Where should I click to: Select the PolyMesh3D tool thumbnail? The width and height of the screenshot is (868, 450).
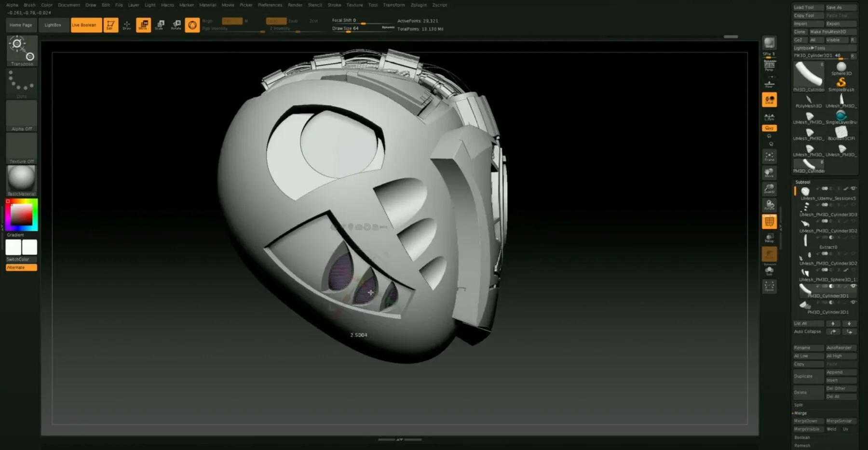(809, 101)
